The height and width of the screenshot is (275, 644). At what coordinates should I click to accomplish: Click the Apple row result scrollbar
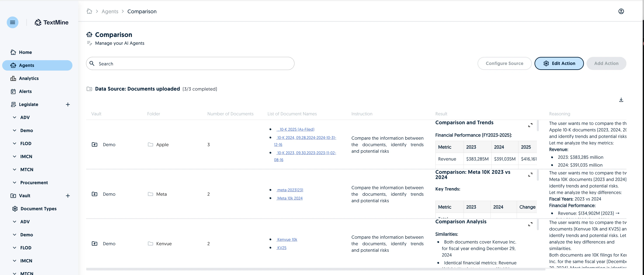coord(538,126)
